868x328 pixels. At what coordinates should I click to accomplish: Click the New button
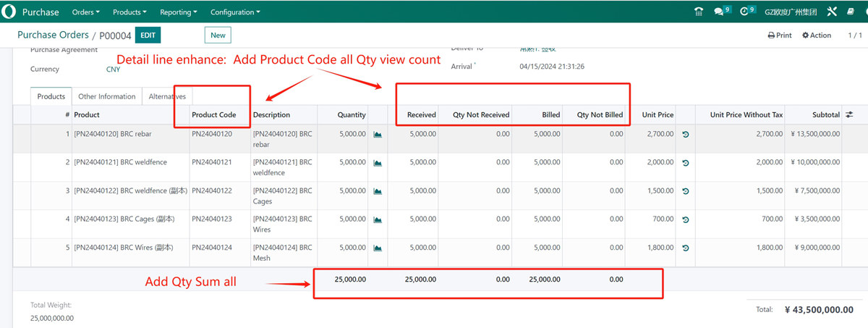[218, 35]
